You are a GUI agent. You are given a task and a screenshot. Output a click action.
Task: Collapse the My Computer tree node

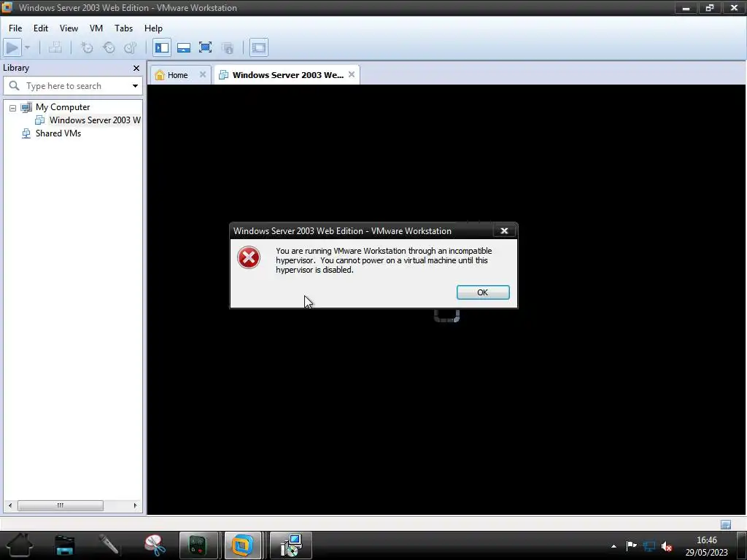click(13, 108)
